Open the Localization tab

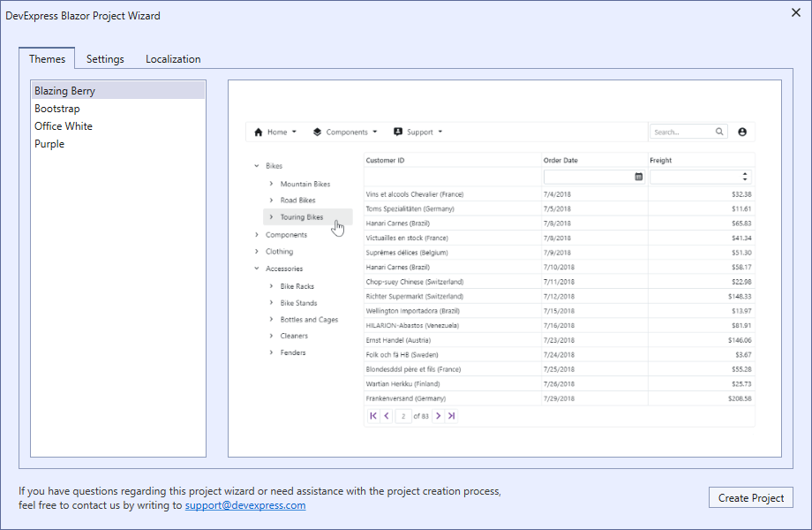(172, 58)
